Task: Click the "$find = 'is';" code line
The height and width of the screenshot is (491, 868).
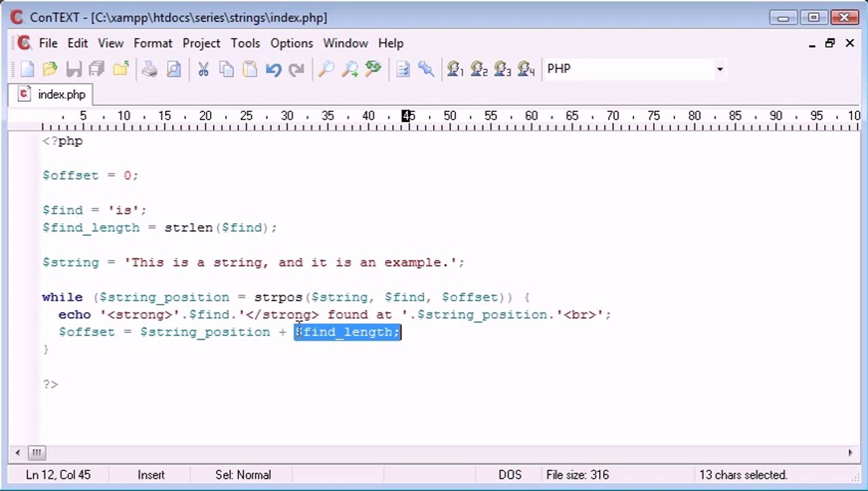Action: (94, 210)
